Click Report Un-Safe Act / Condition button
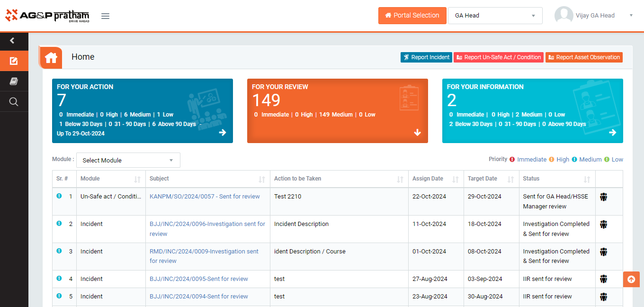The height and width of the screenshot is (307, 644). coord(498,57)
